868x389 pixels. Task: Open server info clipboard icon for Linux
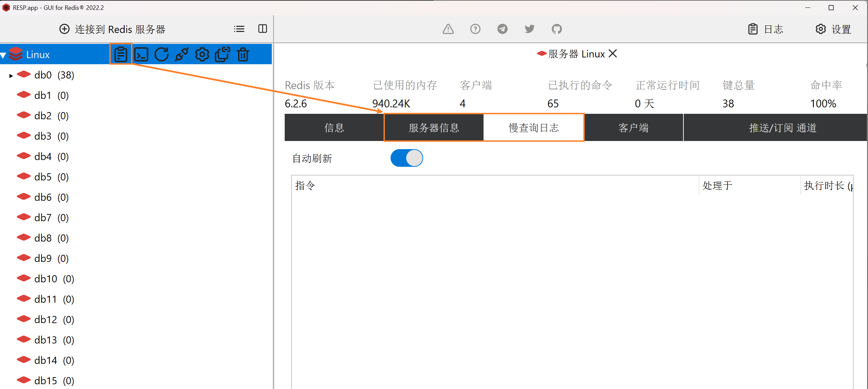pyautogui.click(x=121, y=54)
